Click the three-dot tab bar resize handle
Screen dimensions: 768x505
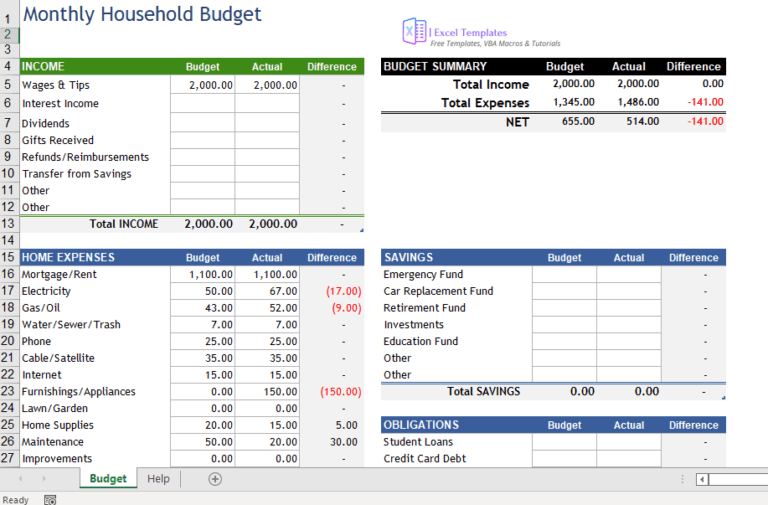(x=682, y=479)
